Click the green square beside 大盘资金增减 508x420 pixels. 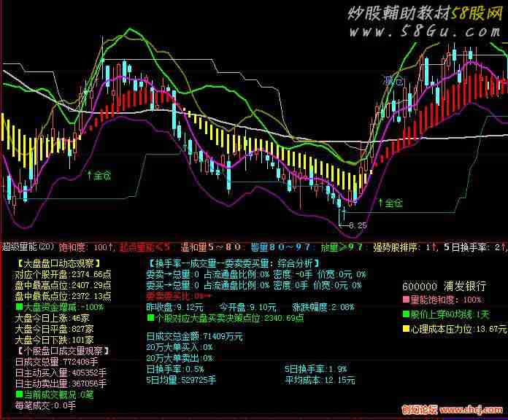(x=19, y=306)
